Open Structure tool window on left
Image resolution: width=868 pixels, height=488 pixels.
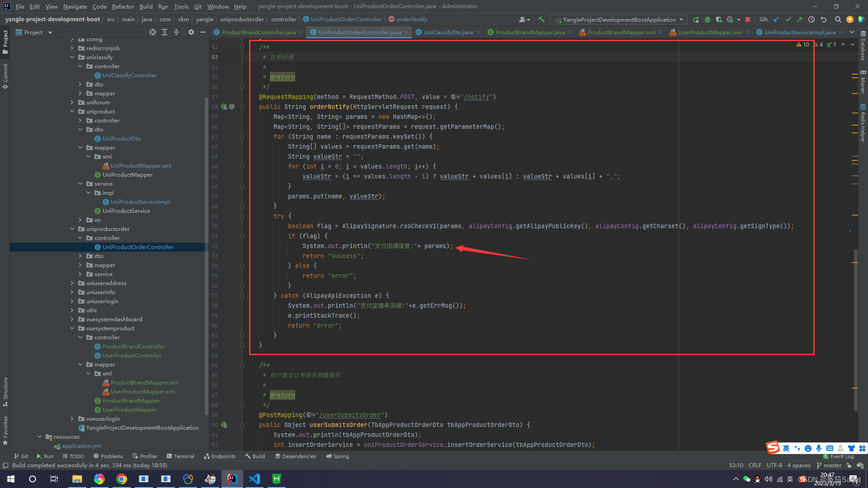[5, 391]
